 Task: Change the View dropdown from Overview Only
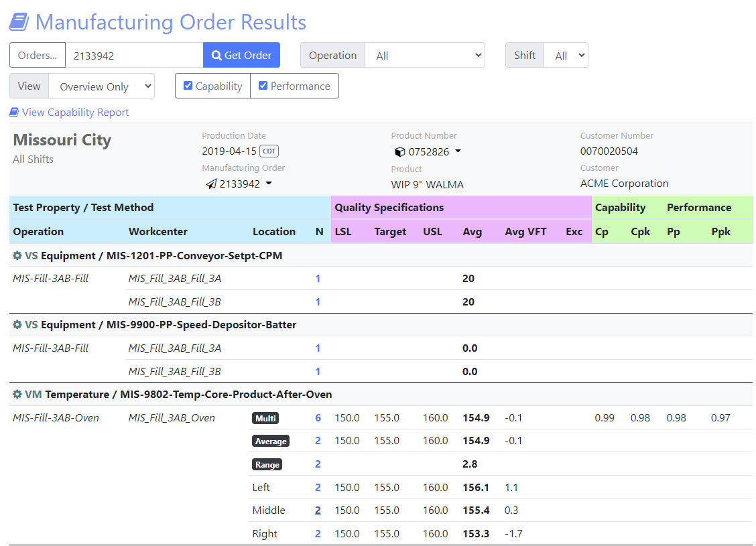(102, 86)
